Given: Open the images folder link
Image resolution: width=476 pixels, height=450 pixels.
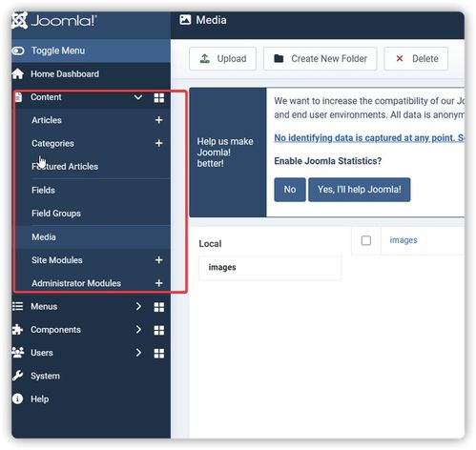Looking at the screenshot, I should [x=404, y=240].
